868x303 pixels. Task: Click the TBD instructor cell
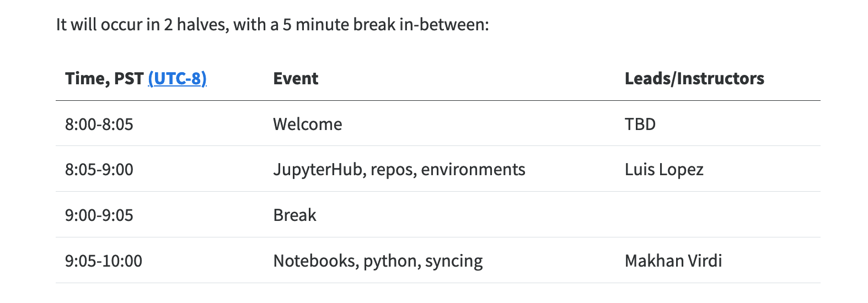[640, 125]
